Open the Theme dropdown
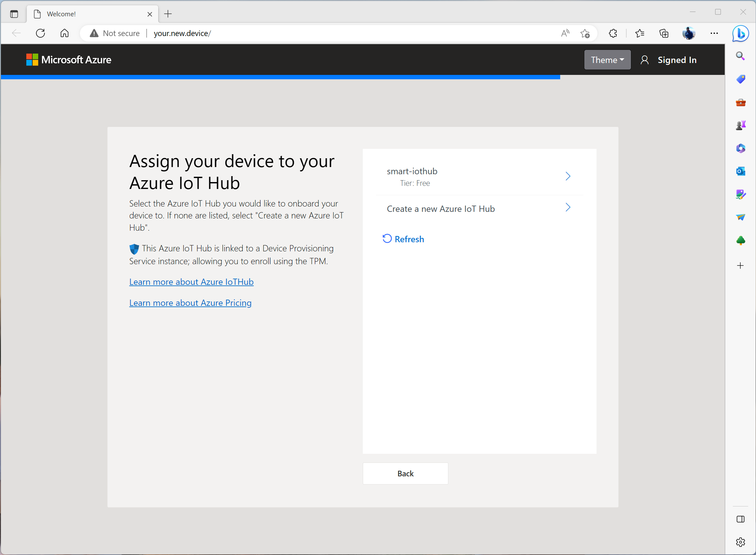 coord(607,60)
